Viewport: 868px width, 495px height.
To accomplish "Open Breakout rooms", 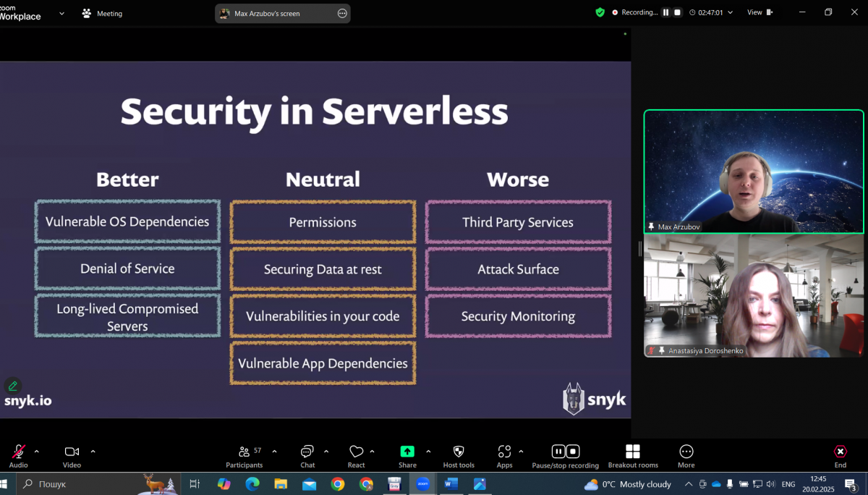I will coord(633,452).
